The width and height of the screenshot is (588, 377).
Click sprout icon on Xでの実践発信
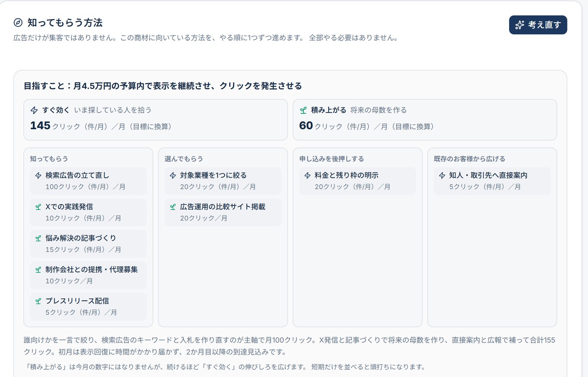pos(38,207)
